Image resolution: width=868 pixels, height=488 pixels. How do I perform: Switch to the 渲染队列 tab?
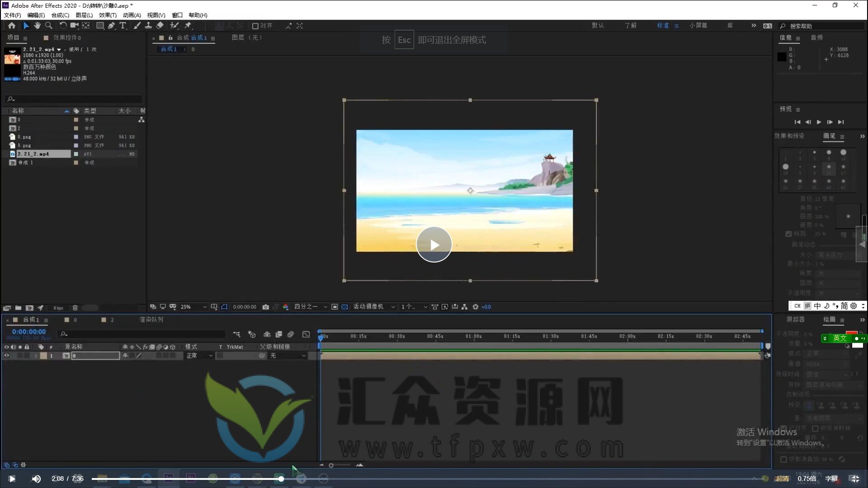pos(152,319)
